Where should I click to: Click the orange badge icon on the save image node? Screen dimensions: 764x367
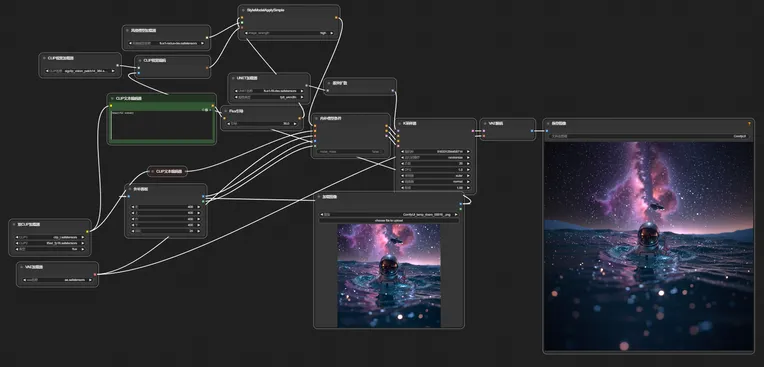tap(749, 124)
